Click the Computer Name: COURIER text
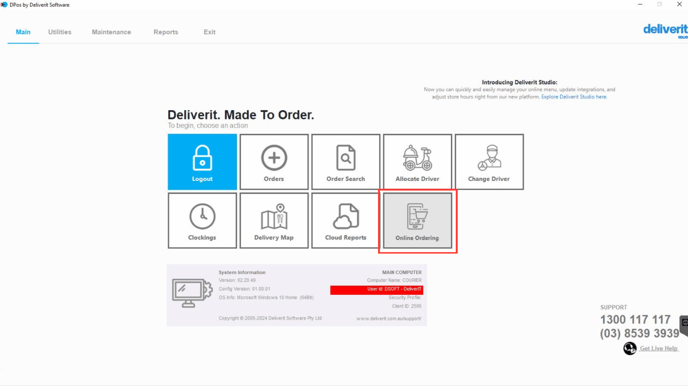 coord(394,280)
